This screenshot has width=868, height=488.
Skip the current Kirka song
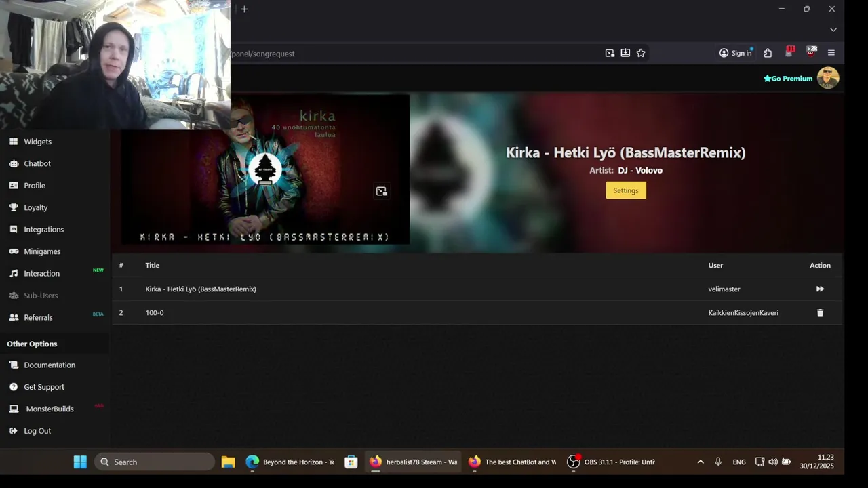point(820,289)
